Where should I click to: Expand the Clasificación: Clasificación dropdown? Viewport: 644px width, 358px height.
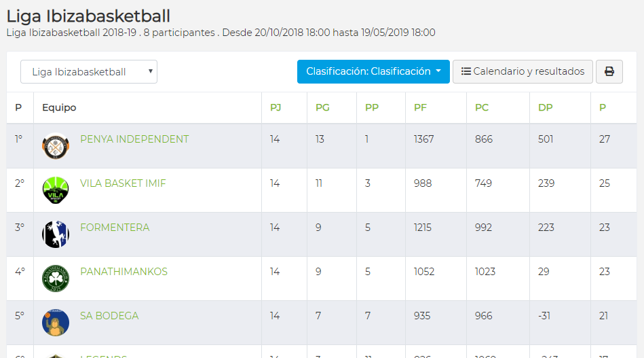pos(373,71)
